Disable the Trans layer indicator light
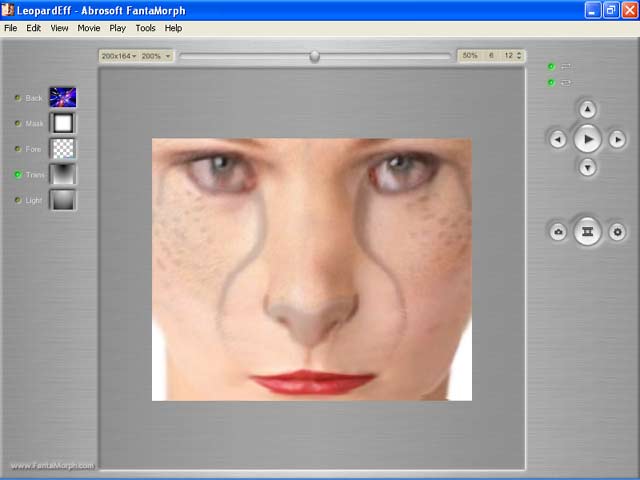 (18, 175)
